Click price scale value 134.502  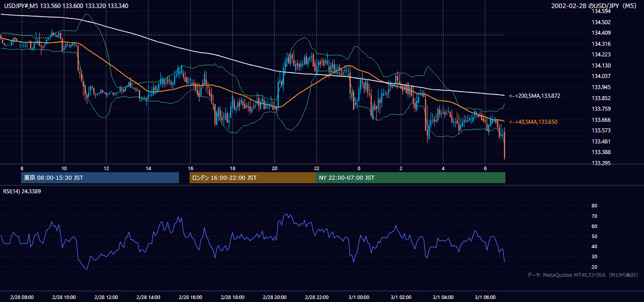coord(601,22)
